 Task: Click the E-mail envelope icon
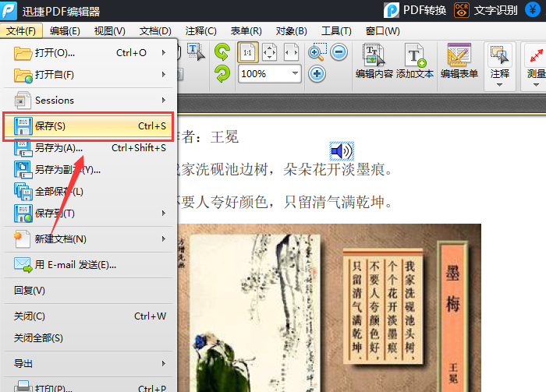23,265
